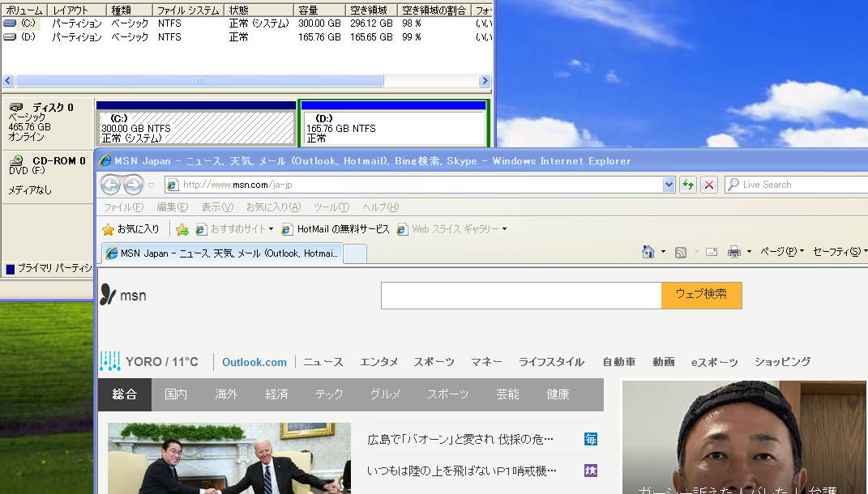The height and width of the screenshot is (494, 868).
Task: Open the ライフスタイル navigation link
Action: point(551,362)
